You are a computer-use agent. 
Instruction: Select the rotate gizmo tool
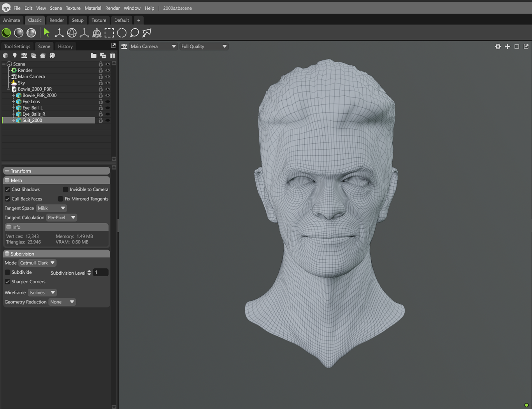tap(72, 33)
